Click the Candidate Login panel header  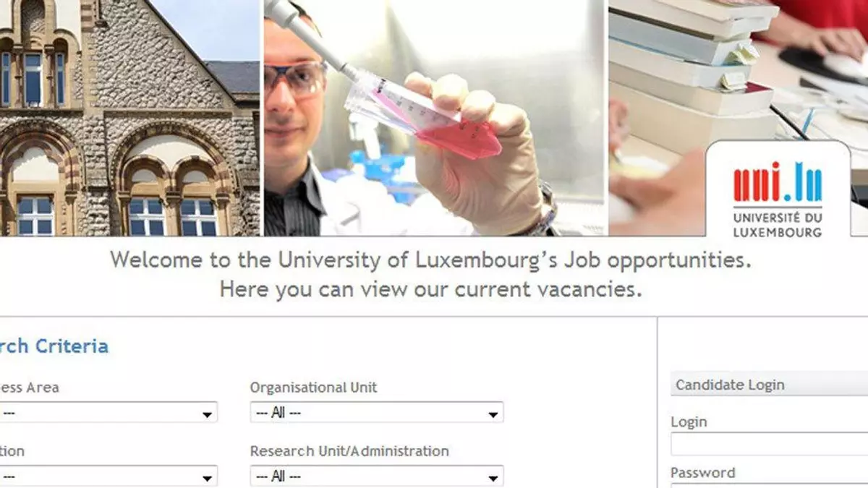pyautogui.click(x=769, y=385)
